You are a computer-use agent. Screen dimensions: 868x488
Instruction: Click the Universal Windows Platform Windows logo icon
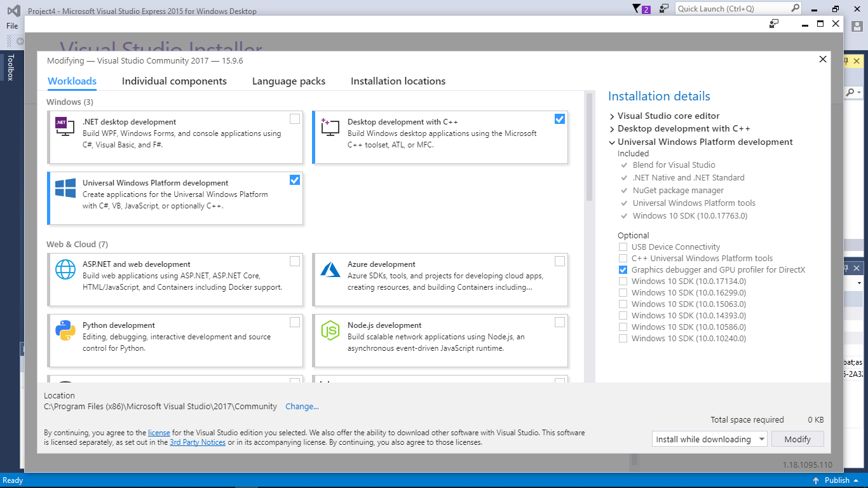[x=65, y=188]
